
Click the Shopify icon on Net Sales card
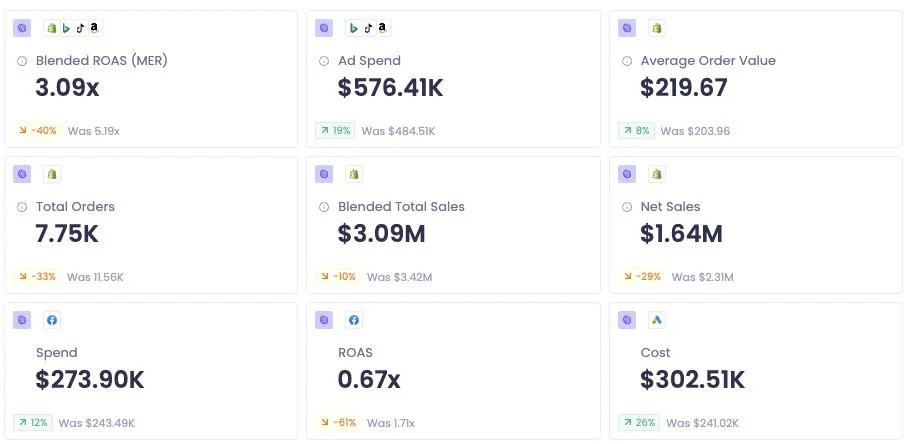(657, 174)
